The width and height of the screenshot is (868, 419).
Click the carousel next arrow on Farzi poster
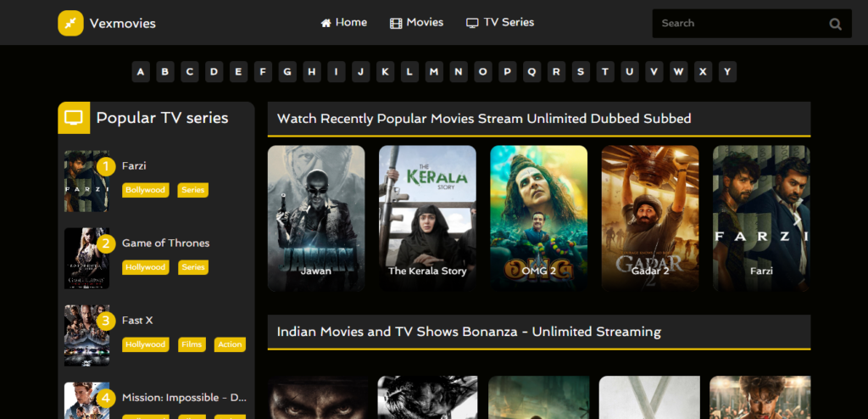click(x=798, y=220)
